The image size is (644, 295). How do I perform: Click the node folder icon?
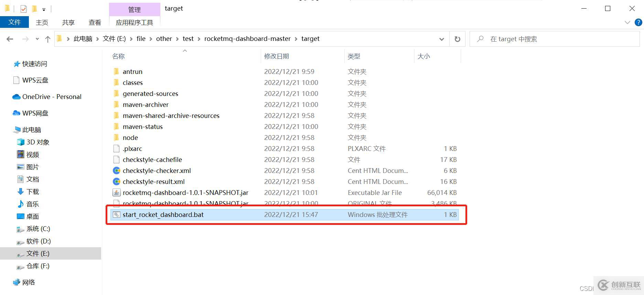click(x=116, y=138)
